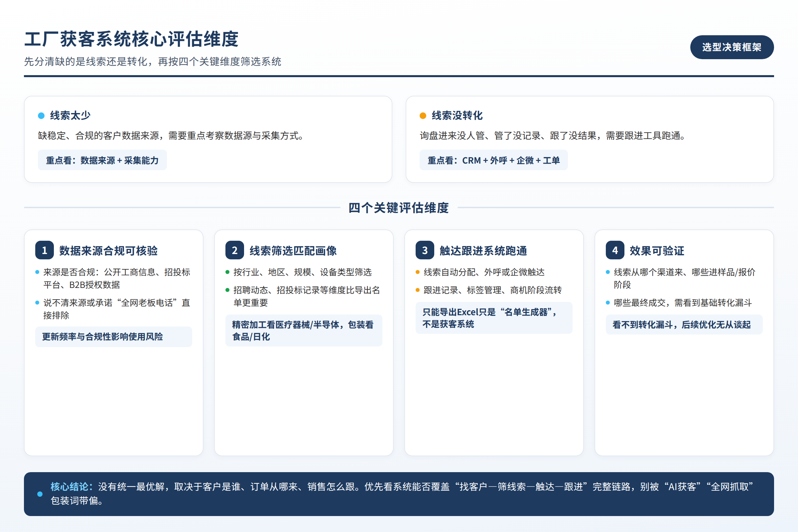The width and height of the screenshot is (798, 532).
Task: Click the bullet 按行业、地区、规模、设备类型筛选
Action: click(x=302, y=272)
